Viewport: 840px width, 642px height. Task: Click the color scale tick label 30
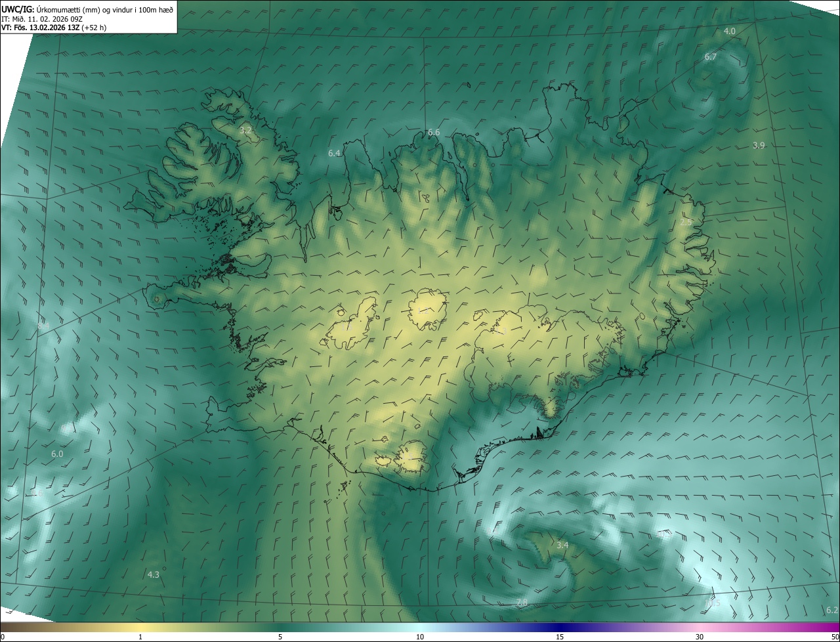pyautogui.click(x=700, y=637)
